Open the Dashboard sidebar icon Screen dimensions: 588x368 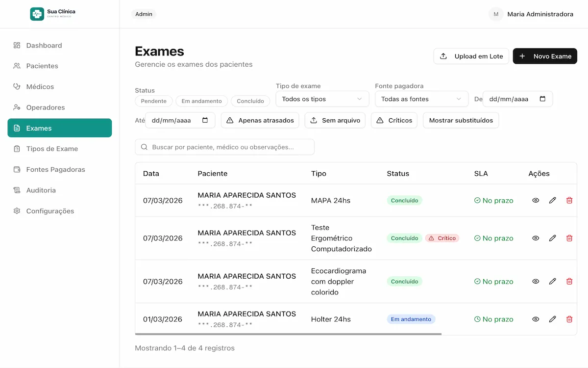pyautogui.click(x=16, y=45)
